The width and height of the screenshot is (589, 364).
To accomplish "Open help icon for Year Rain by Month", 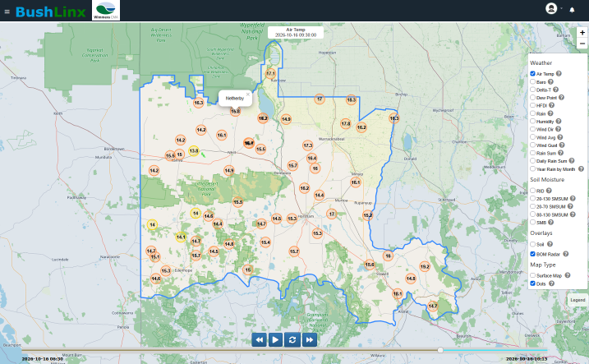I will tap(581, 169).
